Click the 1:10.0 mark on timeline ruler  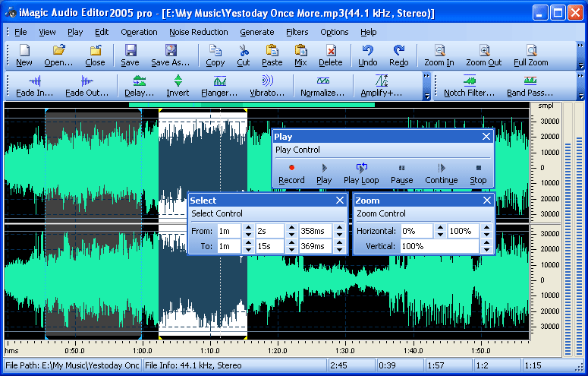[210, 350]
